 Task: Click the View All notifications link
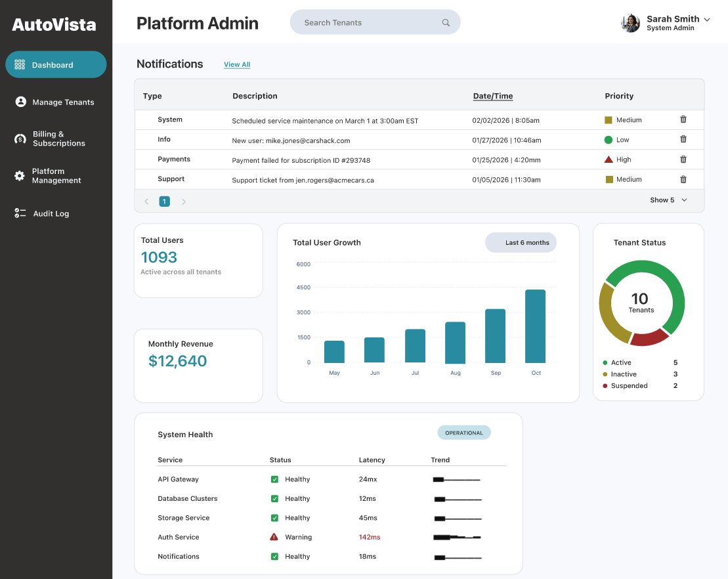click(x=237, y=64)
